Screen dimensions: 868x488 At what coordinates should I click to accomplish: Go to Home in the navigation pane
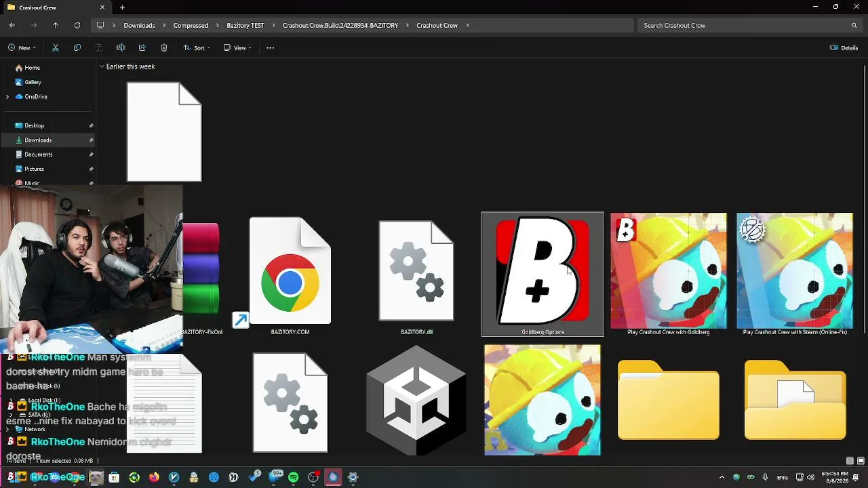32,68
